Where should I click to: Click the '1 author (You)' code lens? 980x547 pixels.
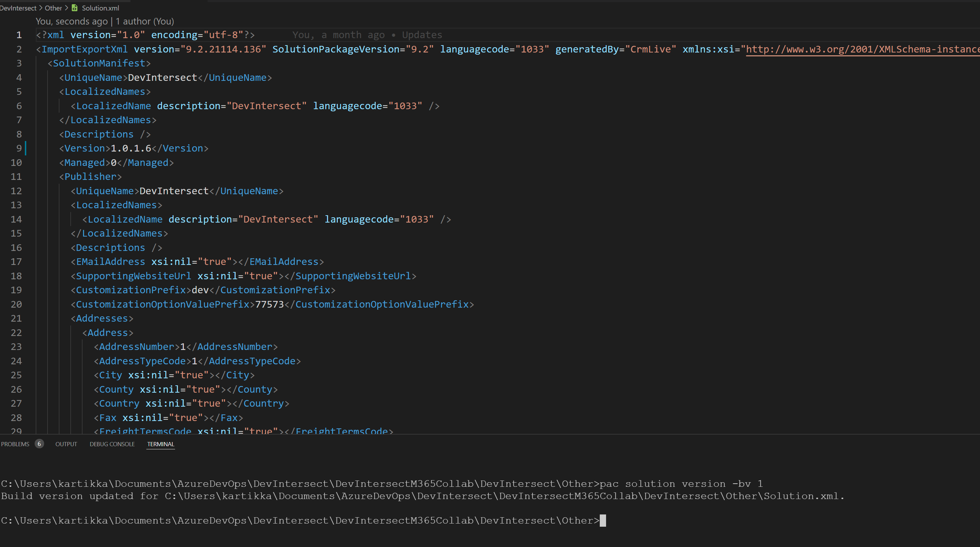[145, 21]
